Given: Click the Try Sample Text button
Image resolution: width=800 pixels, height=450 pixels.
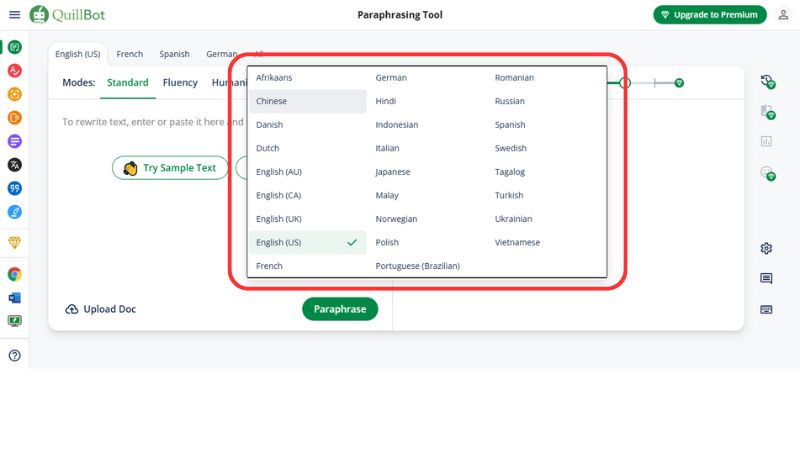Looking at the screenshot, I should point(170,168).
